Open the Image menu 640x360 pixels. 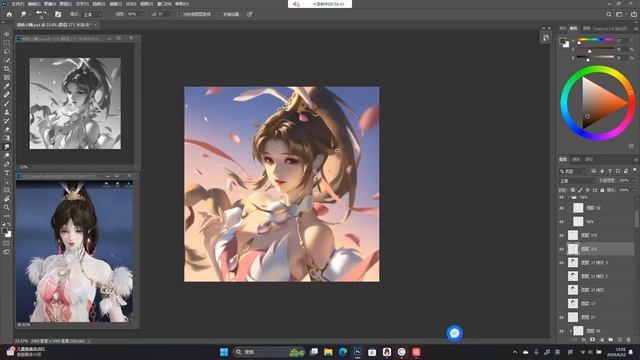50,4
